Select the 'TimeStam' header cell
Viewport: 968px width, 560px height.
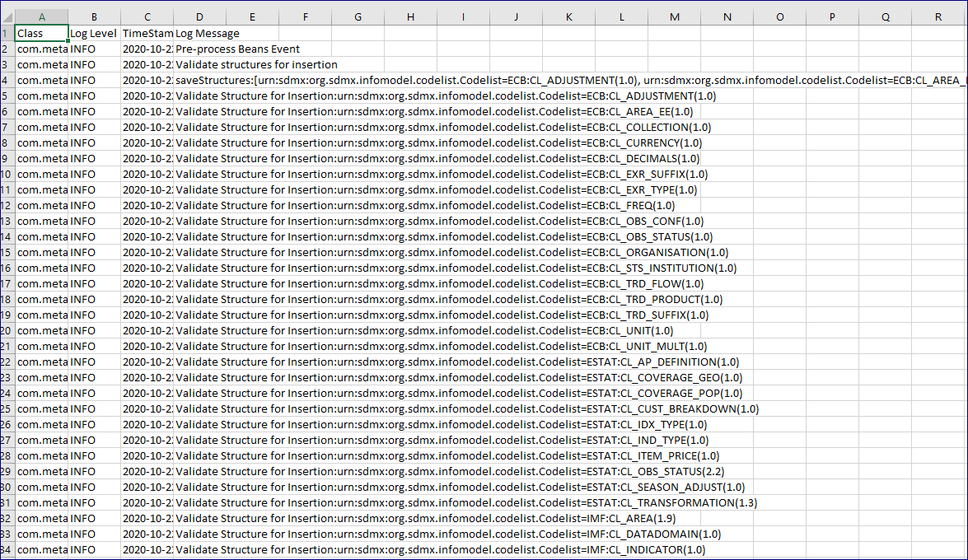click(147, 34)
